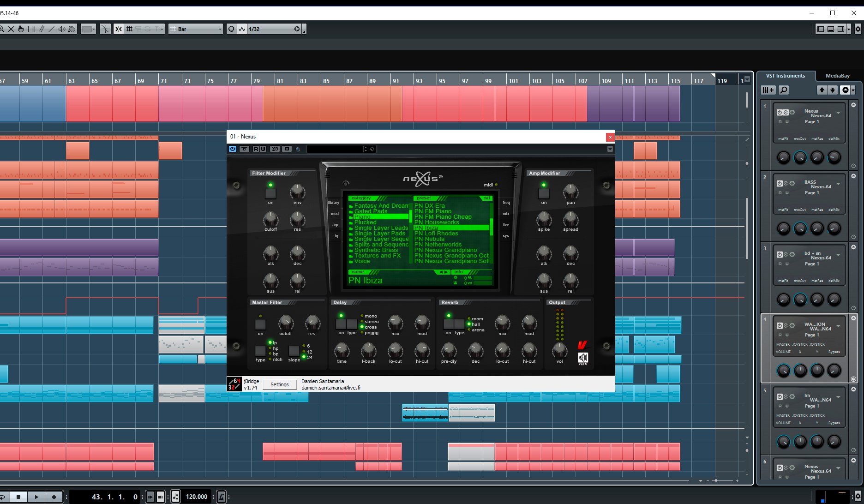This screenshot has width=864, height=504.
Task: Select the Line tool
Action: [52, 29]
